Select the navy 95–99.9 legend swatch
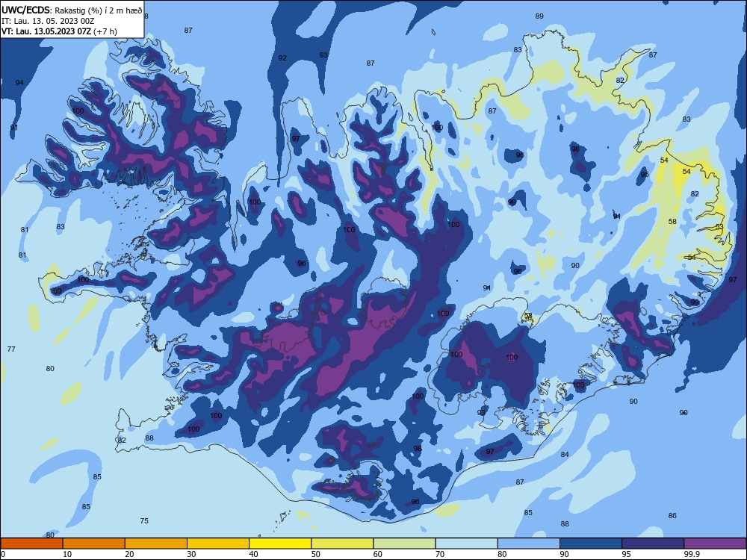Viewport: 747px width, 560px height. (653, 544)
